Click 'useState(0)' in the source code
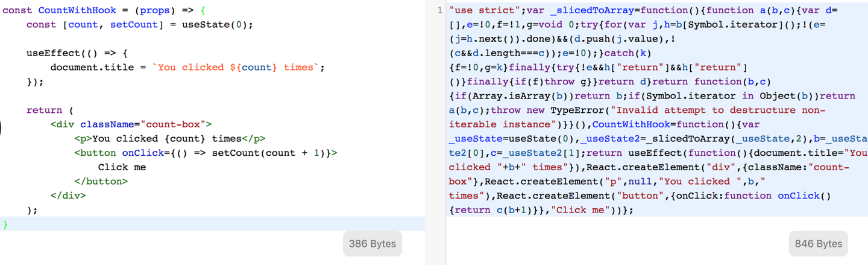The image size is (868, 265). (215, 25)
